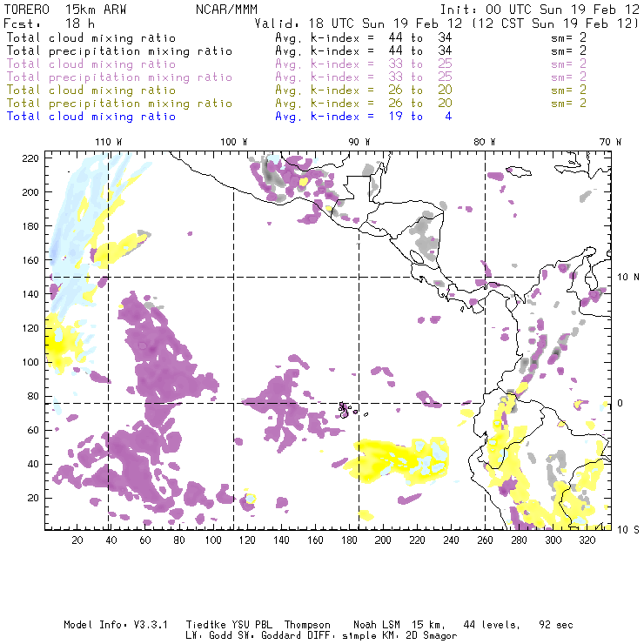Screen dimensions: 644x644
Task: Click the y-axis tick label "160"
Action: coord(30,260)
